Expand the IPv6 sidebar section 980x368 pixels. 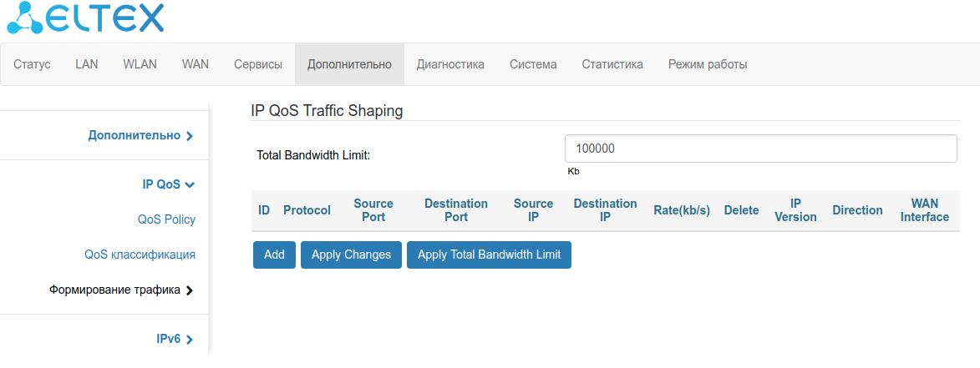pos(175,339)
